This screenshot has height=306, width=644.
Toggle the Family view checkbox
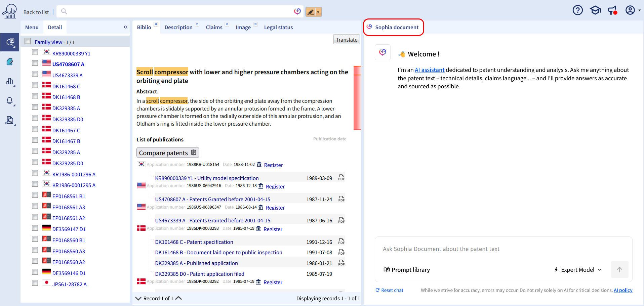point(28,41)
